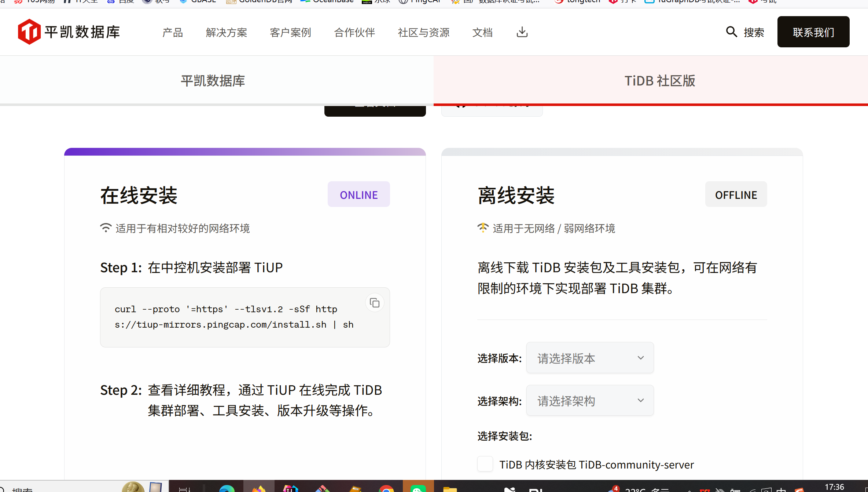Open the 解决方案 menu
The image size is (868, 492).
(x=227, y=32)
